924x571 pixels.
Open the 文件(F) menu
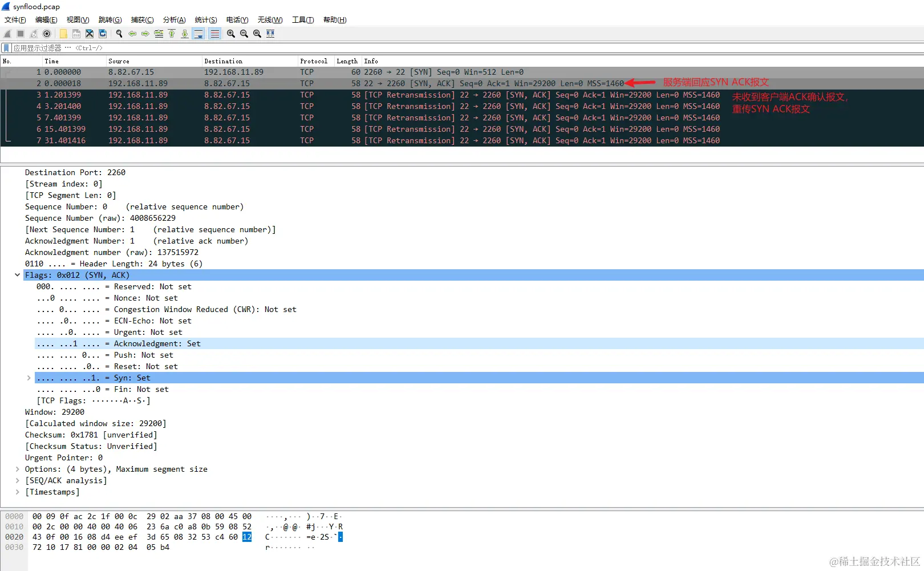click(x=15, y=20)
